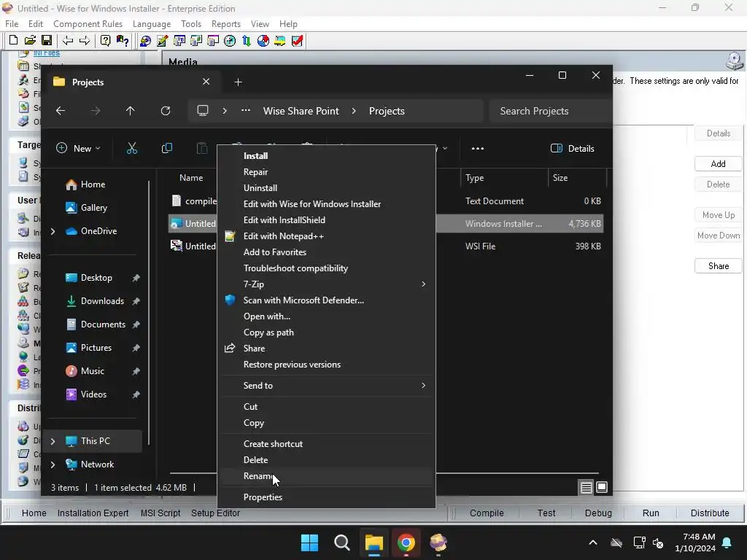Viewport: 747px width, 560px height.
Task: Click the Wise Share Point breadcrumb
Action: [301, 111]
